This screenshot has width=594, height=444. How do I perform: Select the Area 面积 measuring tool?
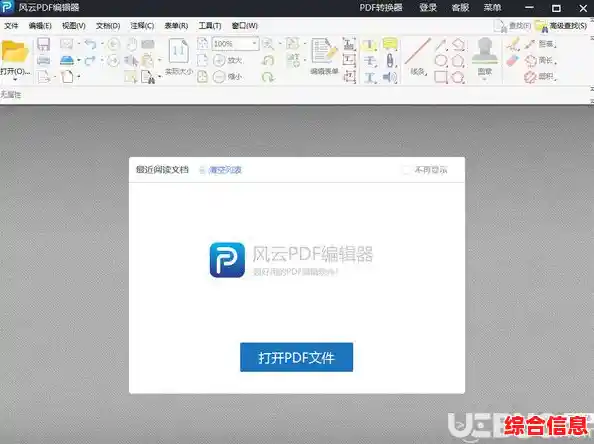pyautogui.click(x=540, y=77)
